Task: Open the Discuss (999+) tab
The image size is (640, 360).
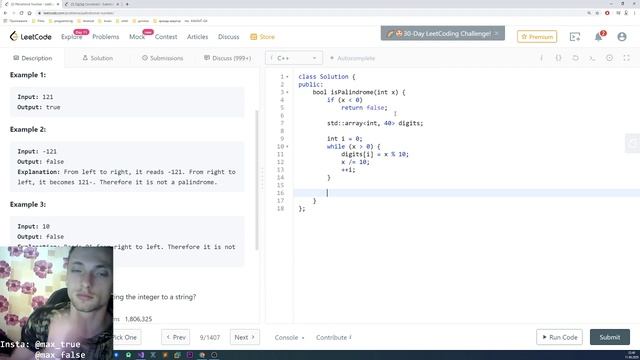Action: coord(227,58)
